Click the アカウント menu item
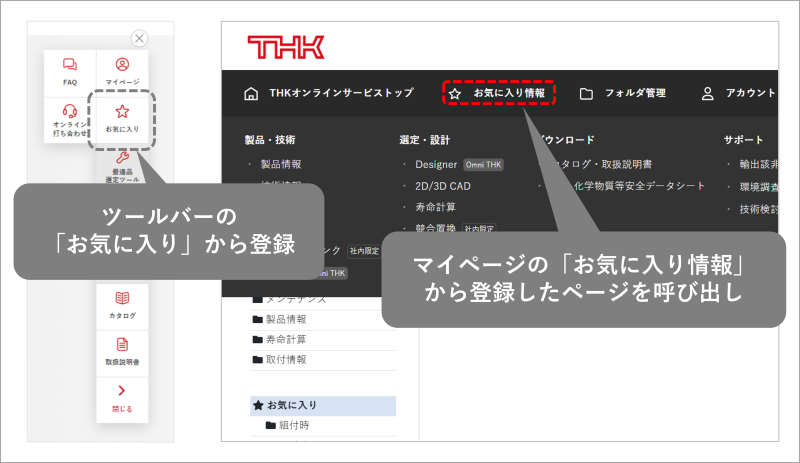 point(738,93)
